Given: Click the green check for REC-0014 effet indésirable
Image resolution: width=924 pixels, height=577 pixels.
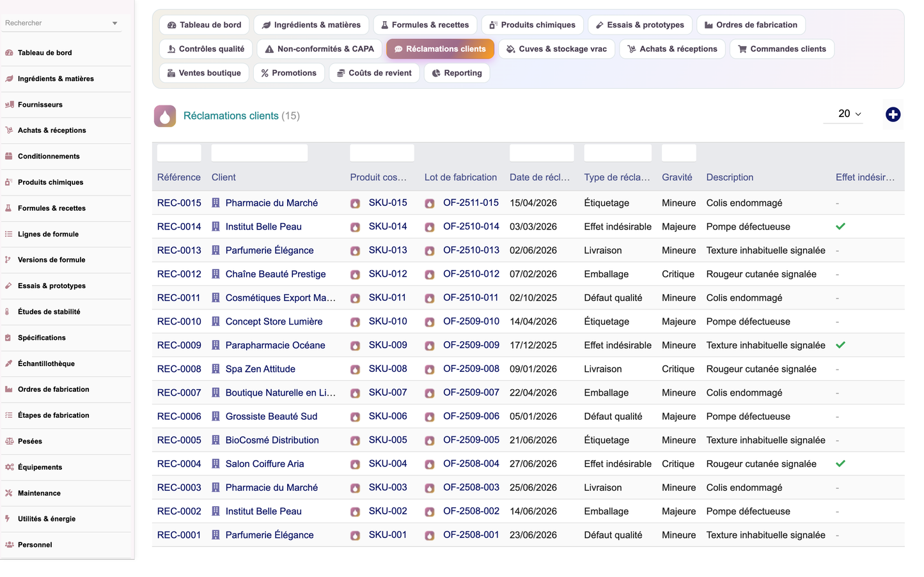Looking at the screenshot, I should pos(840,226).
